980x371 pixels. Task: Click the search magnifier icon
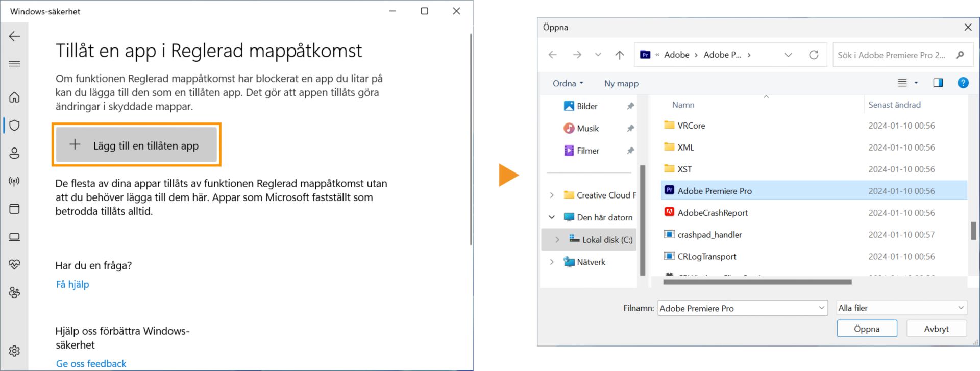tap(960, 55)
